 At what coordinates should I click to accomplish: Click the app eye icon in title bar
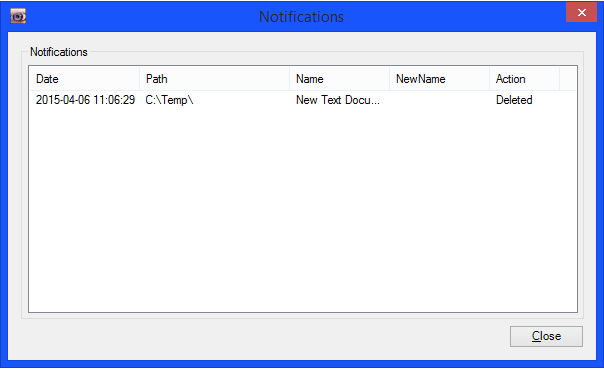tap(18, 17)
